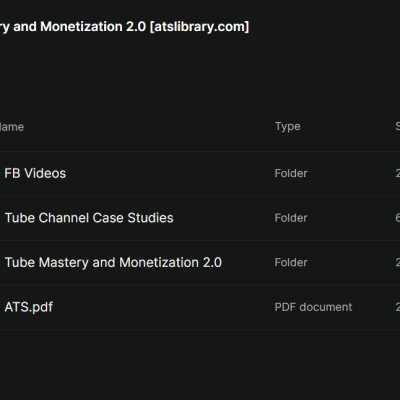Open the FB Videos folder
This screenshot has height=400, width=400.
35,173
